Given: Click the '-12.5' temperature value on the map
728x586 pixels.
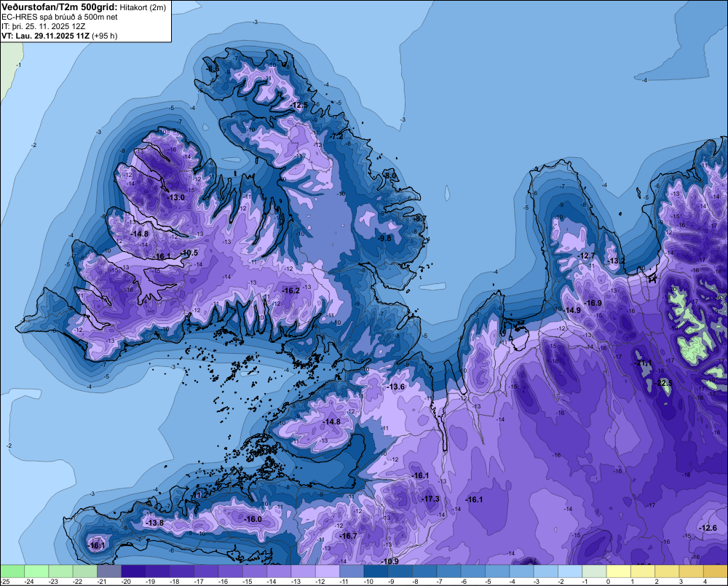Looking at the screenshot, I should 300,106.
